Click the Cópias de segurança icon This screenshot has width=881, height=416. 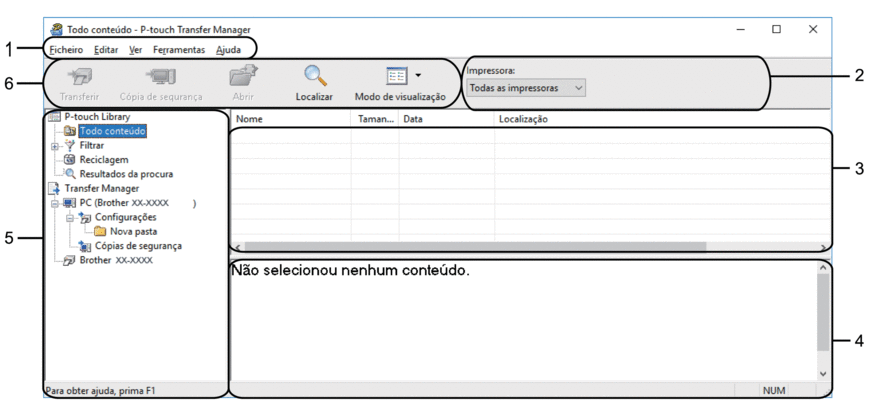(x=86, y=246)
